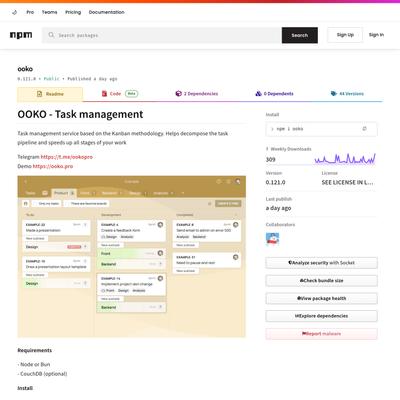Click the red Code file icon
This screenshot has width=400, height=400.
[104, 94]
